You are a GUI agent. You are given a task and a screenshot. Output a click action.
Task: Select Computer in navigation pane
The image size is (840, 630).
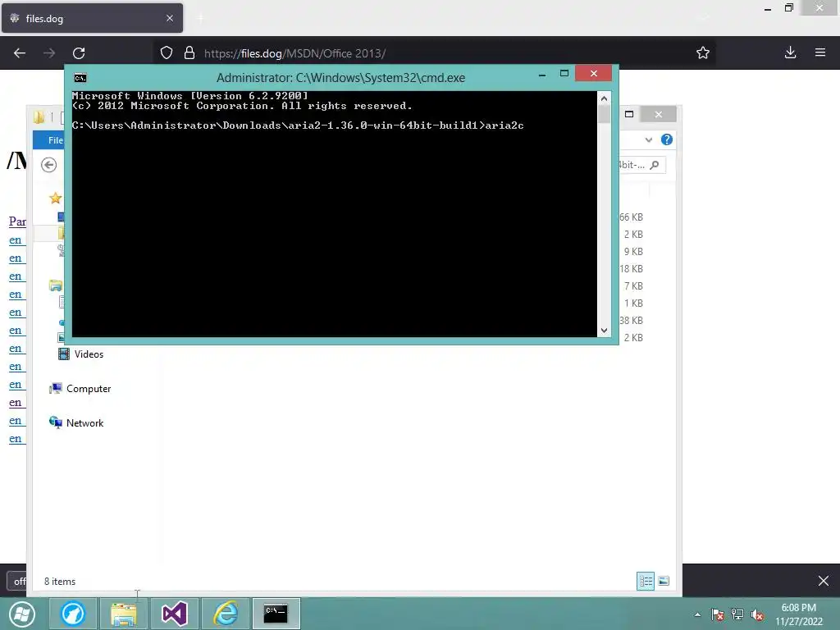click(x=80, y=389)
